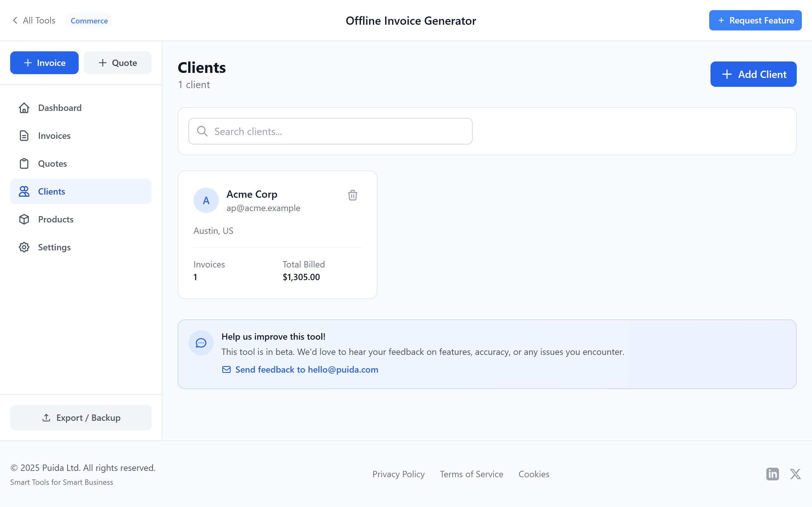Delete Acme Corp using the trash icon
The width and height of the screenshot is (812, 507).
pyautogui.click(x=352, y=195)
